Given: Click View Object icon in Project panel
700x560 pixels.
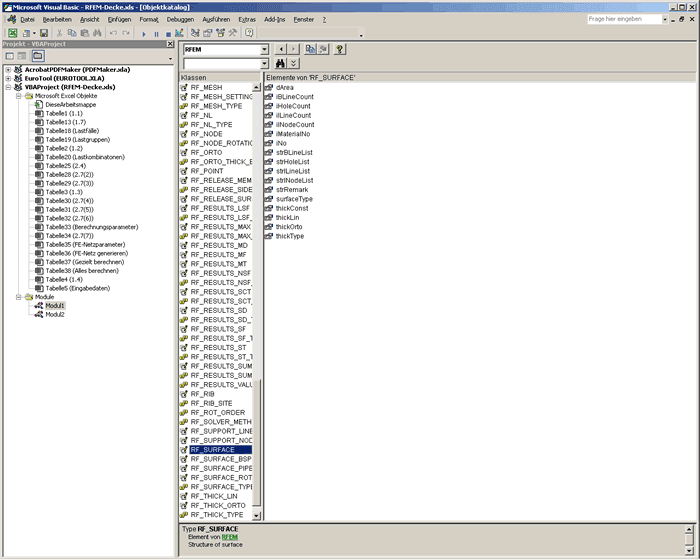Looking at the screenshot, I should [x=22, y=56].
